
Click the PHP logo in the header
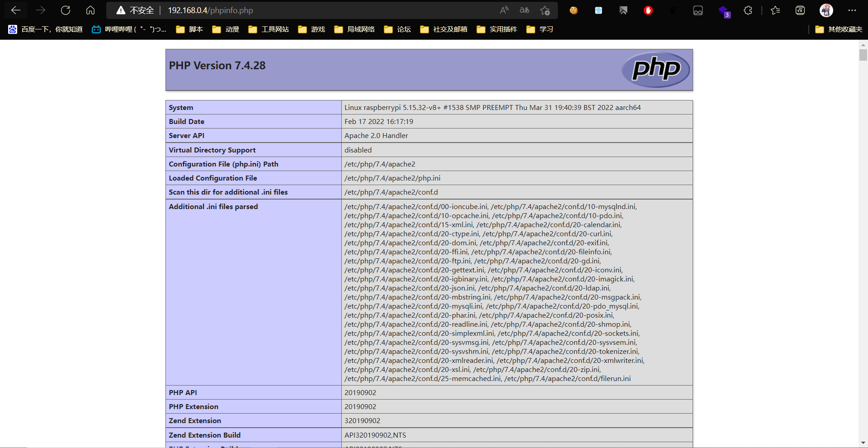656,70
